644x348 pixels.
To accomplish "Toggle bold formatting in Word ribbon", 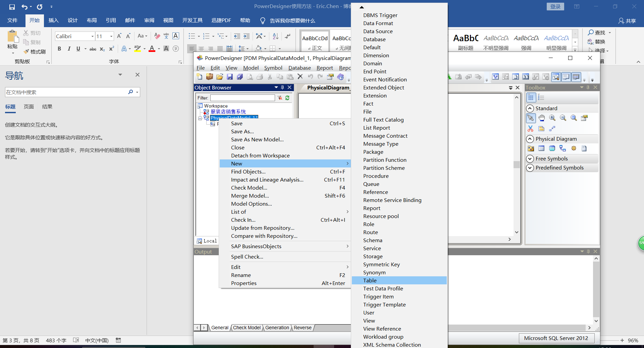I will tap(59, 49).
